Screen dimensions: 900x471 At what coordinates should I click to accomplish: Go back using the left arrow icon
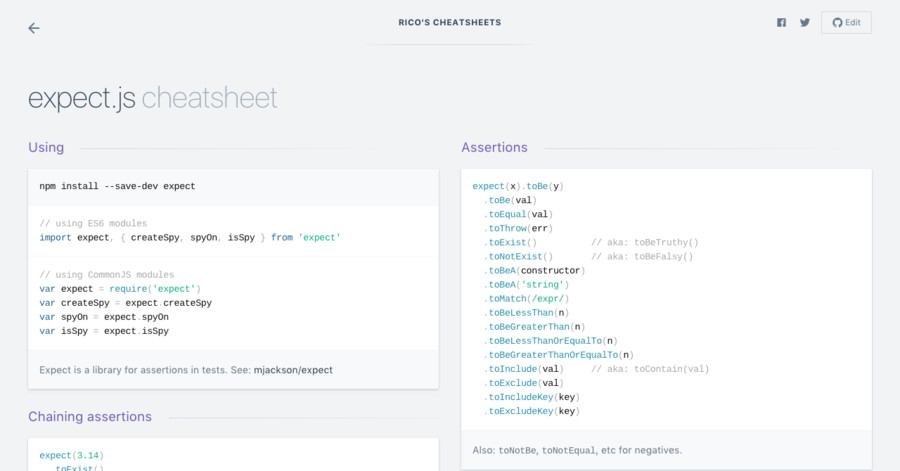tap(34, 28)
